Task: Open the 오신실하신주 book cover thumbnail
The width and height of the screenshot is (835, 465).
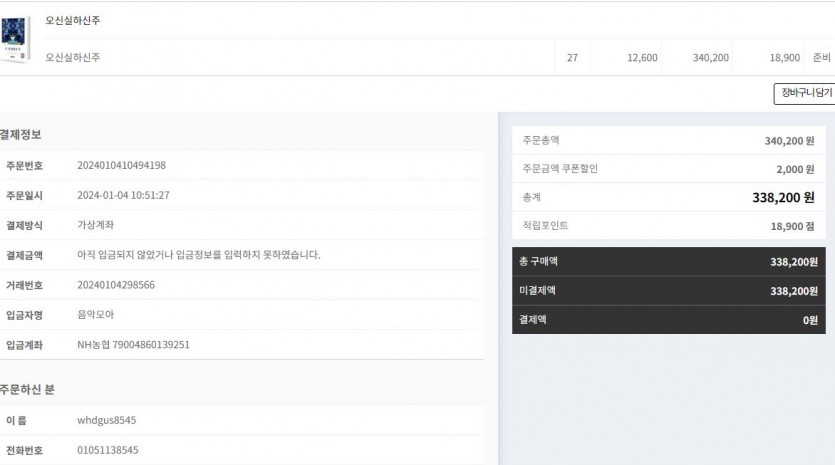Action: pyautogui.click(x=15, y=39)
